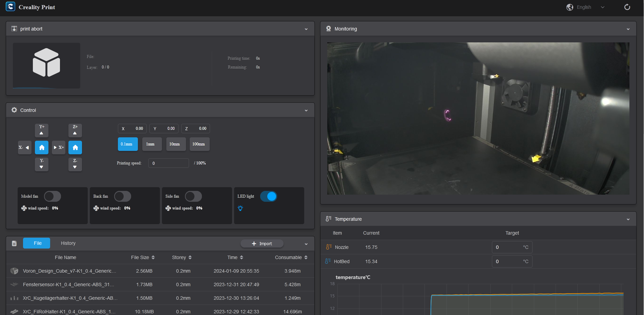This screenshot has width=644, height=315.
Task: Switch on the Side fan
Action: point(193,196)
